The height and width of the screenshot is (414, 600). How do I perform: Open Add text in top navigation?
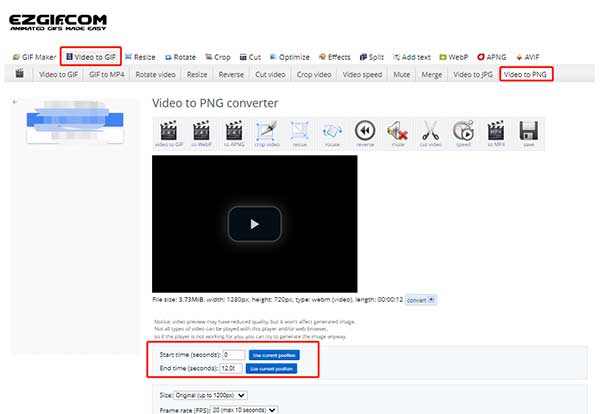click(412, 57)
